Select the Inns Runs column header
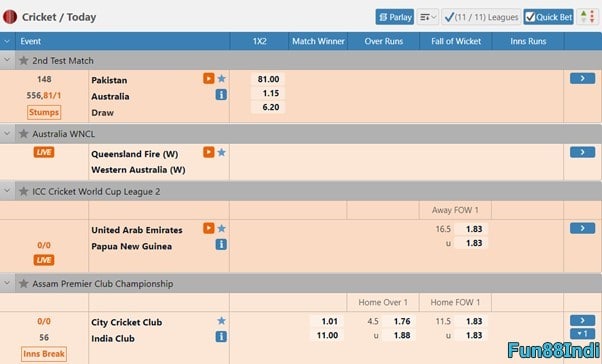Viewport: 602px width, 364px height. 528,41
